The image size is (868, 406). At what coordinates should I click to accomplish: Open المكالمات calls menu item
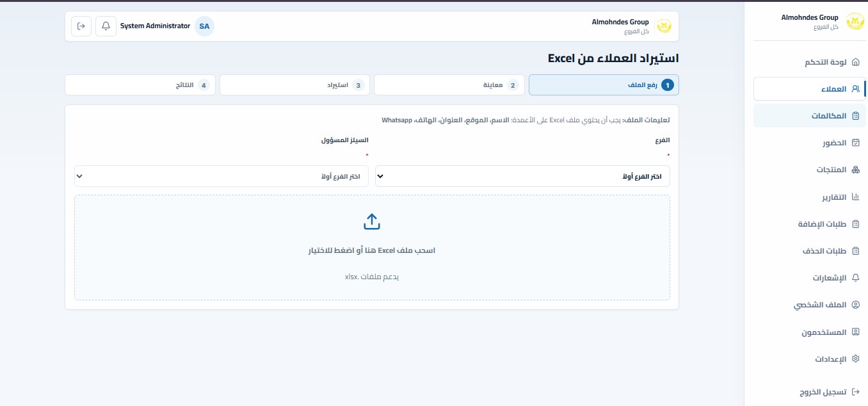pos(810,116)
